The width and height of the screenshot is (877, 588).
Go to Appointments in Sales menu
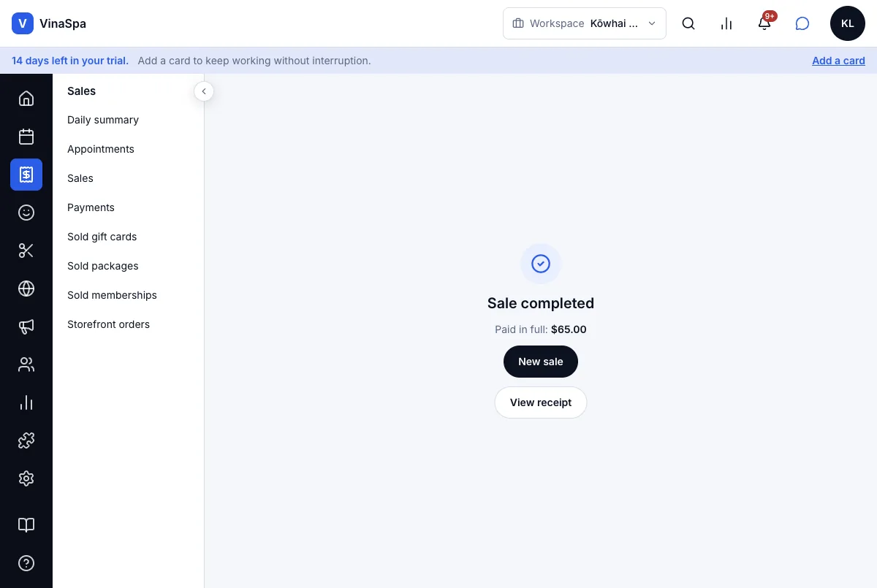tap(101, 149)
